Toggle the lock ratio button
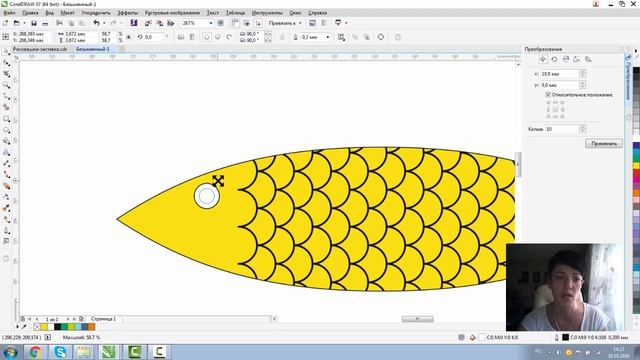The height and width of the screenshot is (360, 640). coord(129,37)
